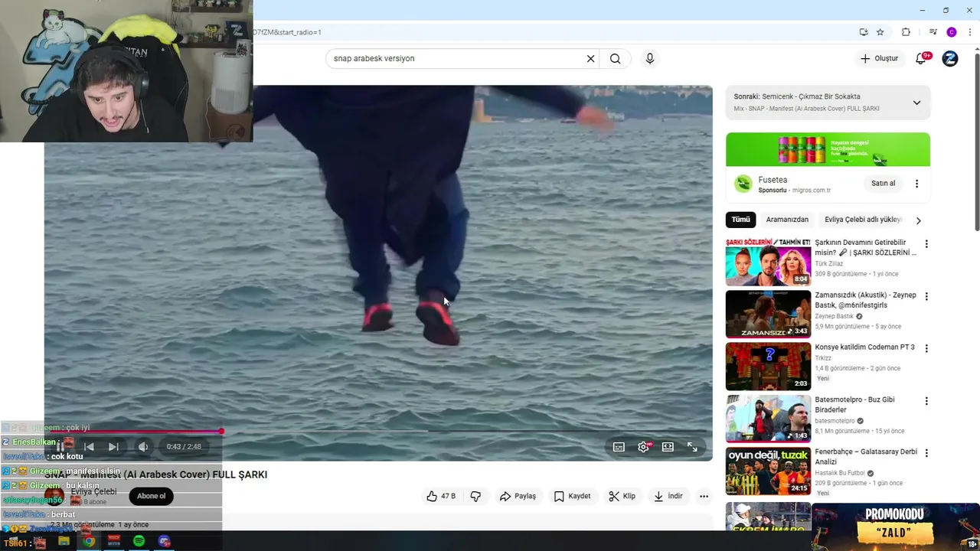Pause the video
980x551 pixels.
[60, 447]
